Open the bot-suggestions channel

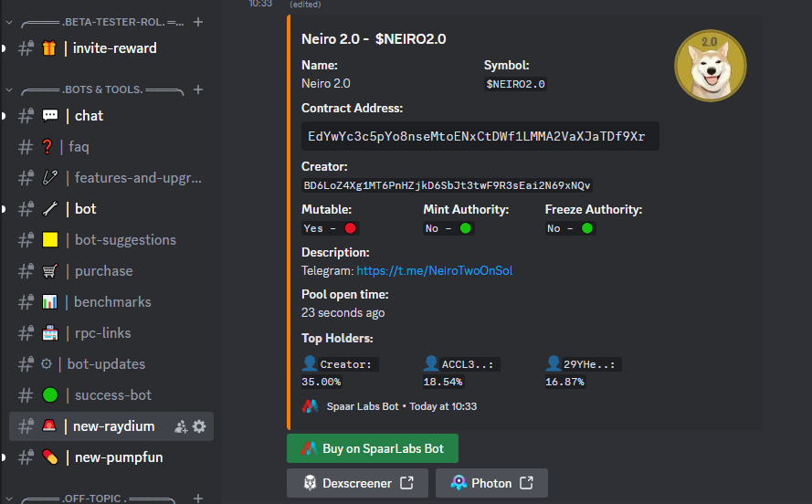click(x=111, y=240)
